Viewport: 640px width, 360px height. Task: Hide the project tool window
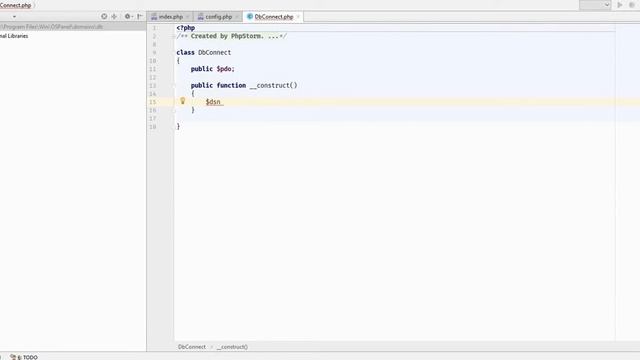coord(140,16)
